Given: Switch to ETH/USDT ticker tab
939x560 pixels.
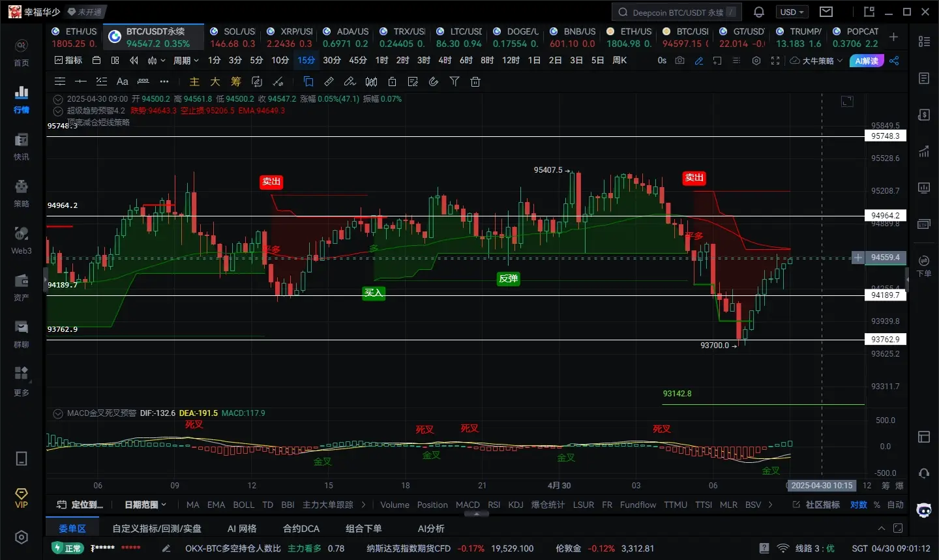Looking at the screenshot, I should 74,37.
